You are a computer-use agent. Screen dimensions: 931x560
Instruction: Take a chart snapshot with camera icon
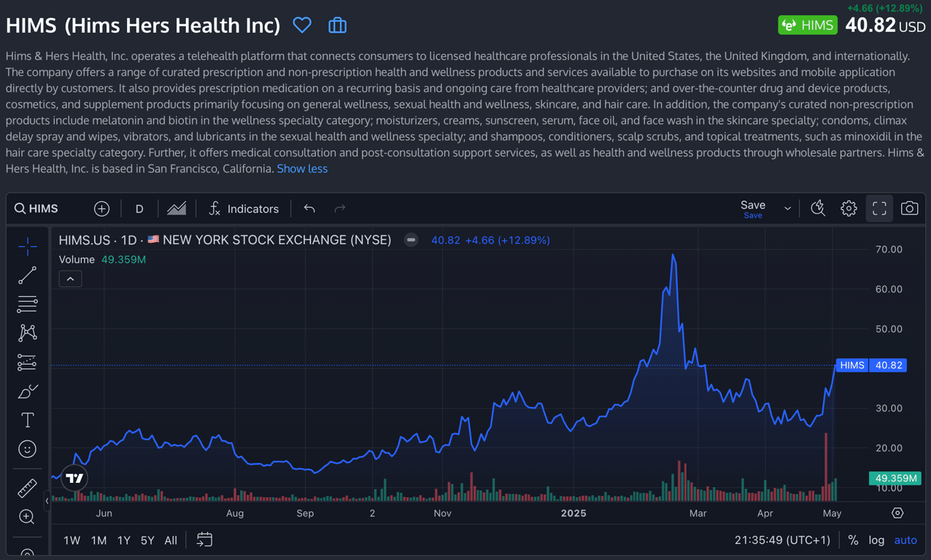[x=909, y=209]
